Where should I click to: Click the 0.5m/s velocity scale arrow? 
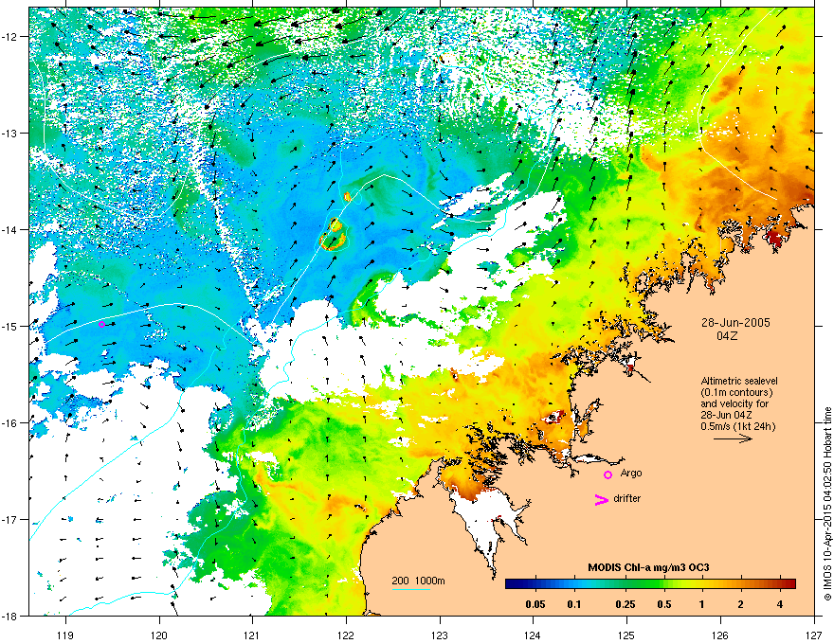click(x=733, y=438)
